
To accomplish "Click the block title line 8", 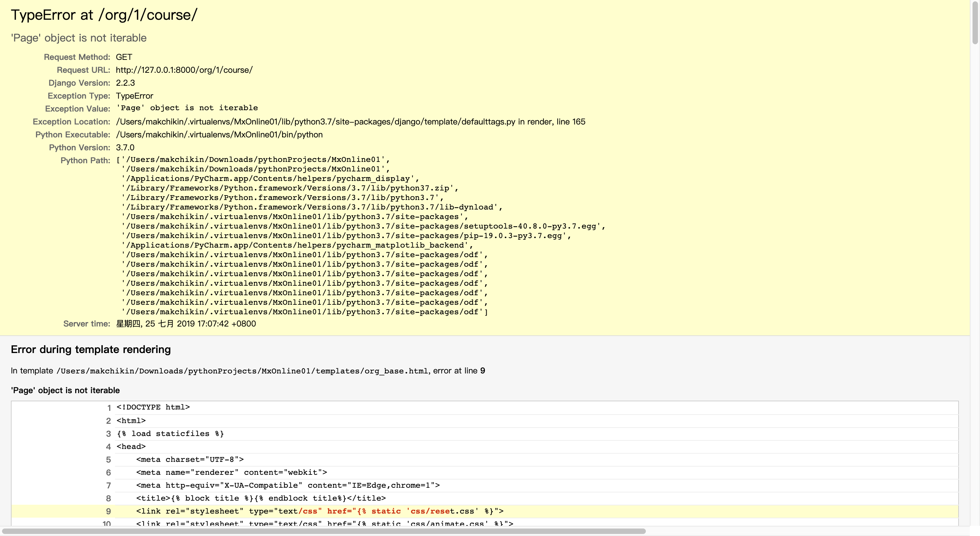I will 261,498.
